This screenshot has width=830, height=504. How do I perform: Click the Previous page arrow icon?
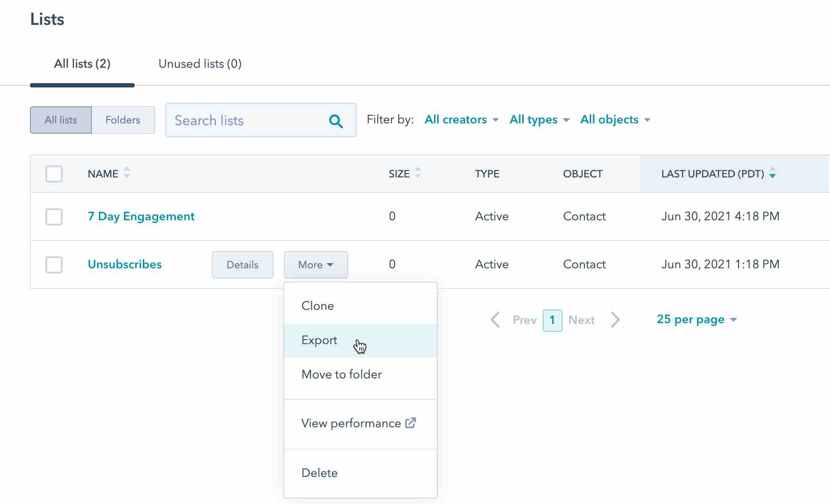(494, 320)
